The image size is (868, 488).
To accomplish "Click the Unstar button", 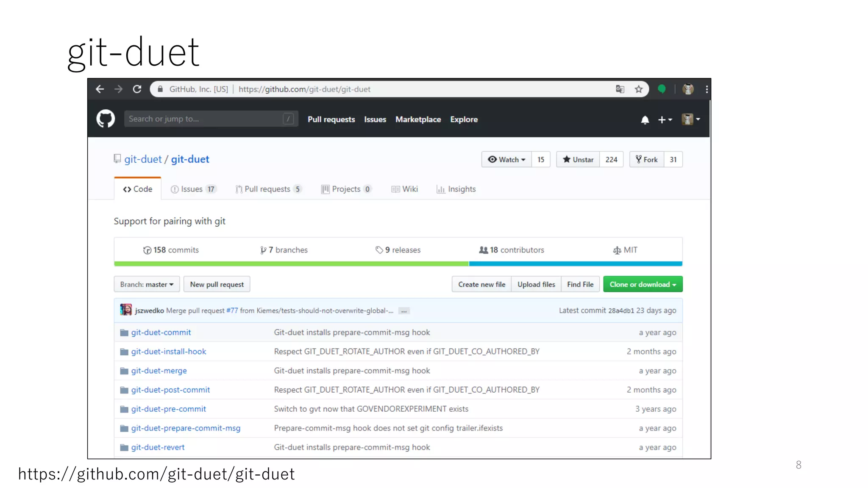I will point(578,159).
